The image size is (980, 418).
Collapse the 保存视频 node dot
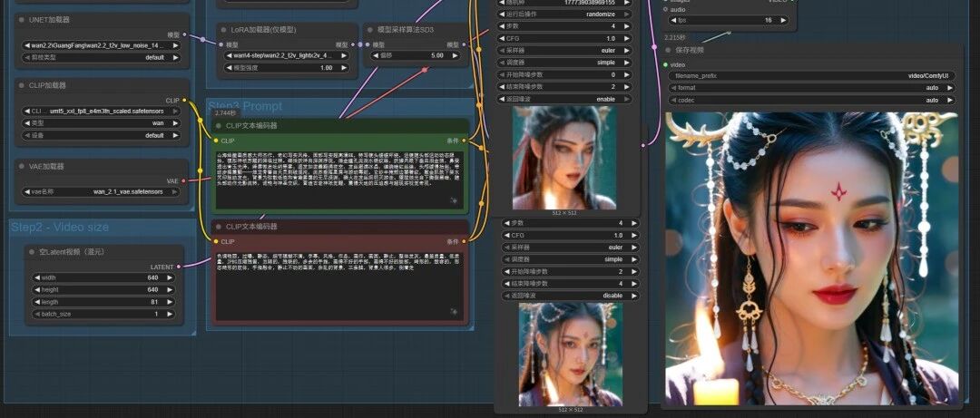tap(669, 50)
